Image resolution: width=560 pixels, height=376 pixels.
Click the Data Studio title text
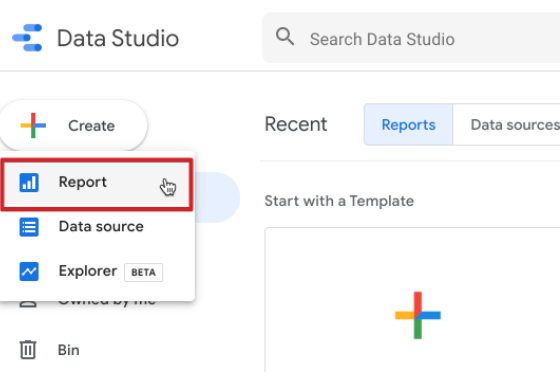[x=118, y=38]
